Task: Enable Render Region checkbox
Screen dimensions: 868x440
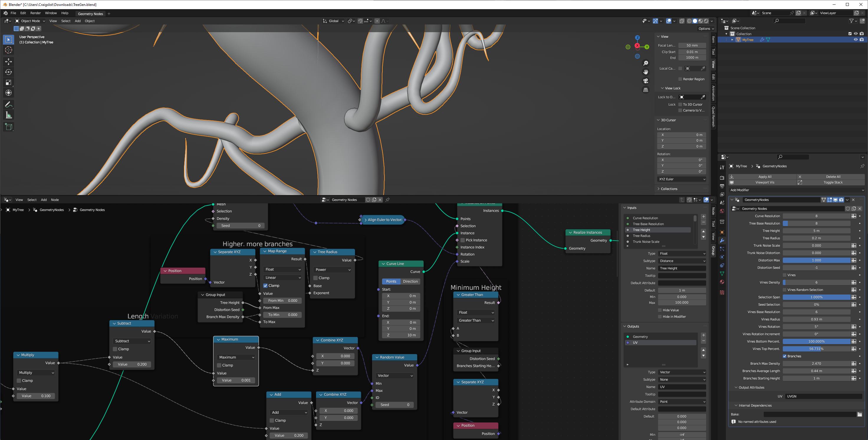Action: tap(680, 79)
